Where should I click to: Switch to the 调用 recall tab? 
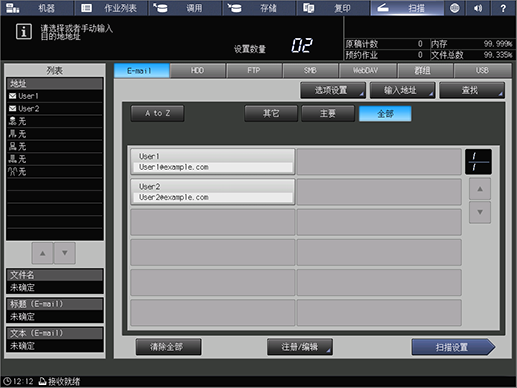tap(185, 8)
